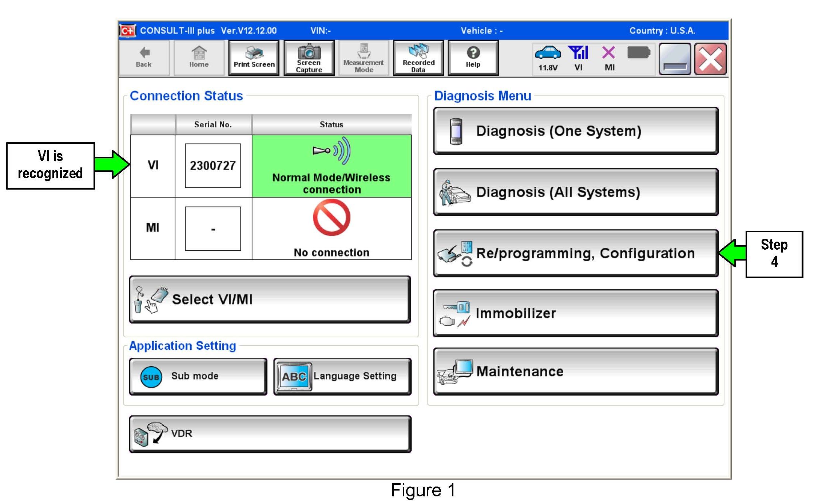Open Diagnosis (One System)
Image resolution: width=814 pixels, height=504 pixels.
[x=576, y=131]
